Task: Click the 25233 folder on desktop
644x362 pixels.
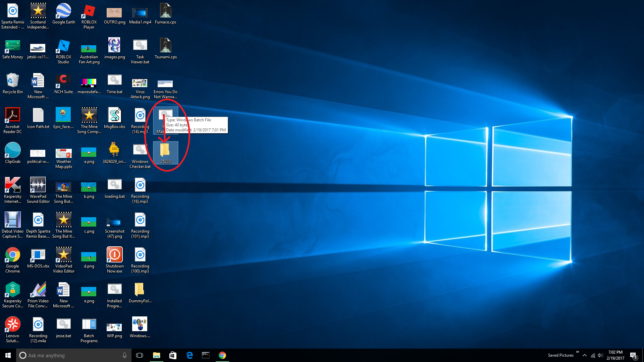Action: 165,152
